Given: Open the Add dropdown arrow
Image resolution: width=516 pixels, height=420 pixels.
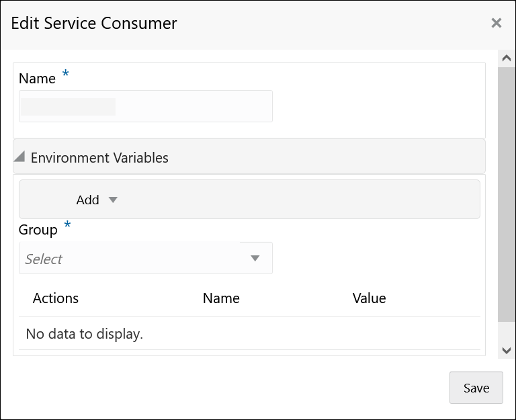Looking at the screenshot, I should pyautogui.click(x=113, y=200).
